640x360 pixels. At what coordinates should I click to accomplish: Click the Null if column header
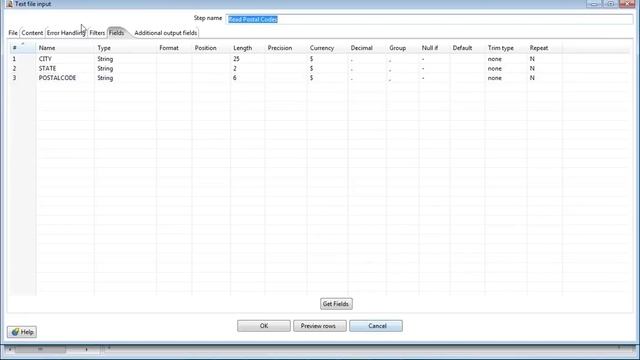[x=434, y=48]
